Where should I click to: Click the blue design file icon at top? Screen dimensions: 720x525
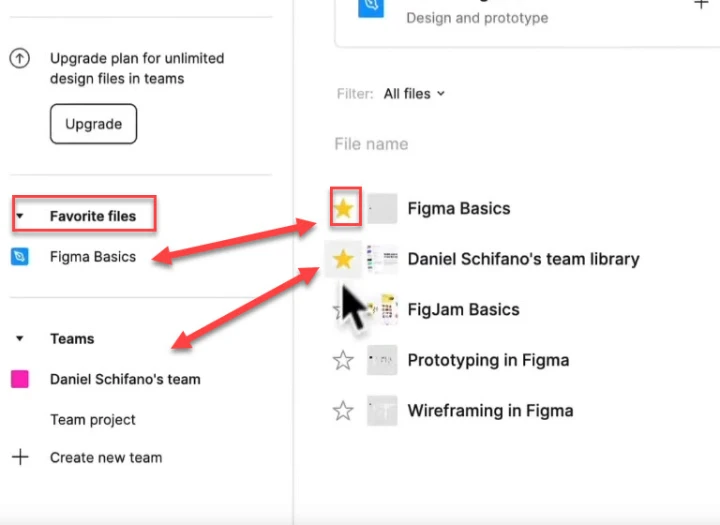(x=371, y=7)
